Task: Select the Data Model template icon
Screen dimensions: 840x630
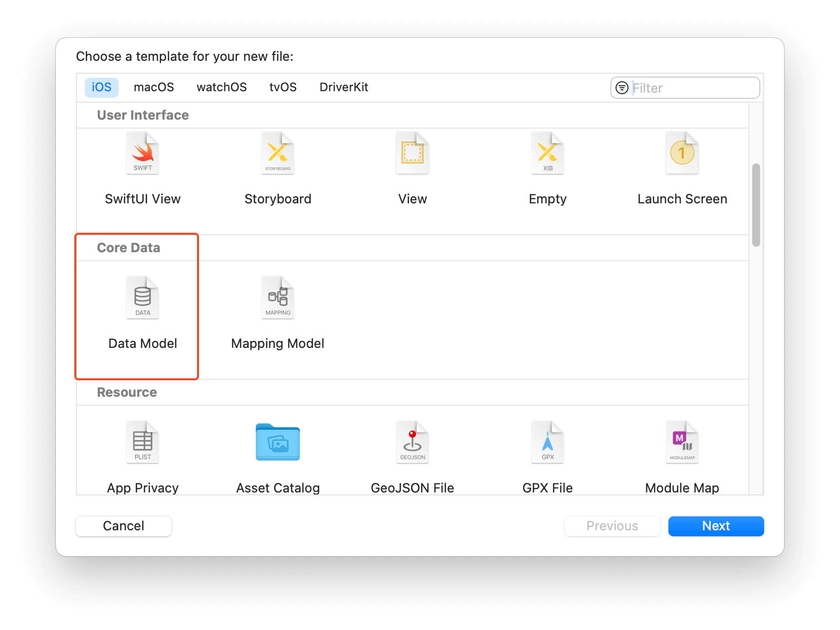Action: pos(143,298)
